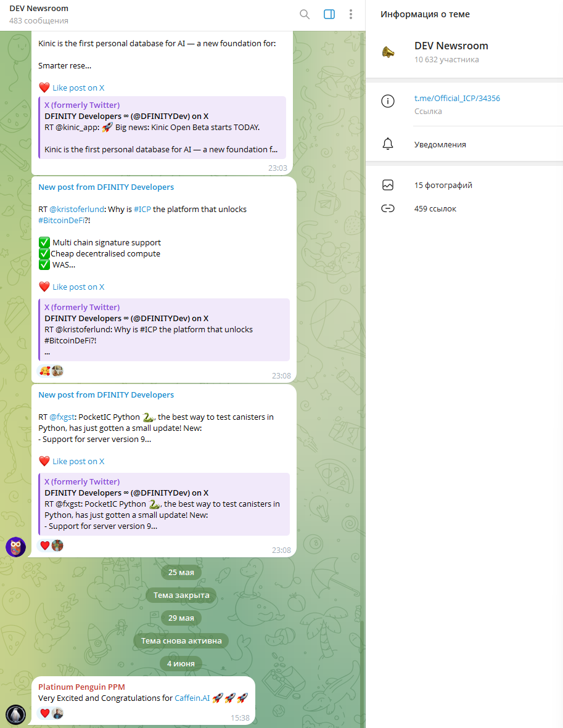Click the bell icon next to Уведомления
The width and height of the screenshot is (563, 728).
point(388,144)
